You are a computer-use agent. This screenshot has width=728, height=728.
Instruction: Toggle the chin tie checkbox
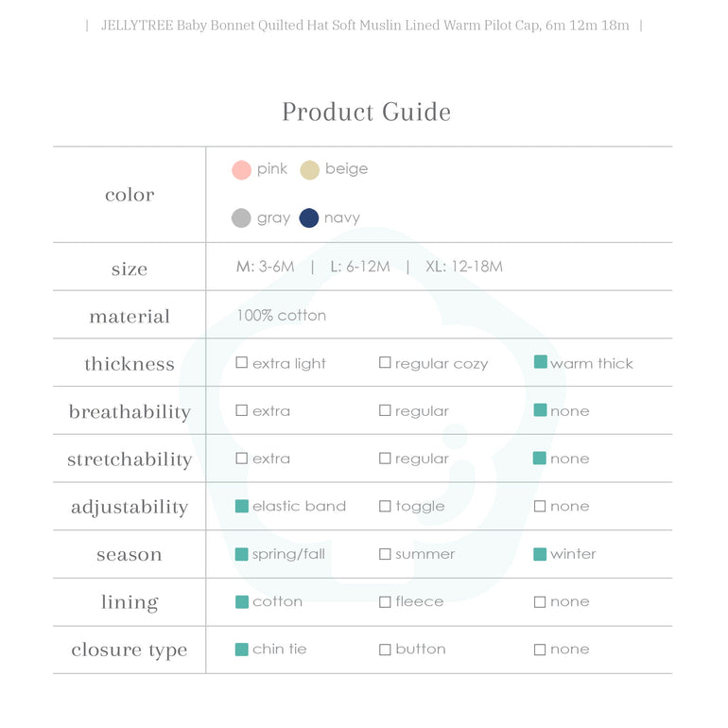point(242,650)
